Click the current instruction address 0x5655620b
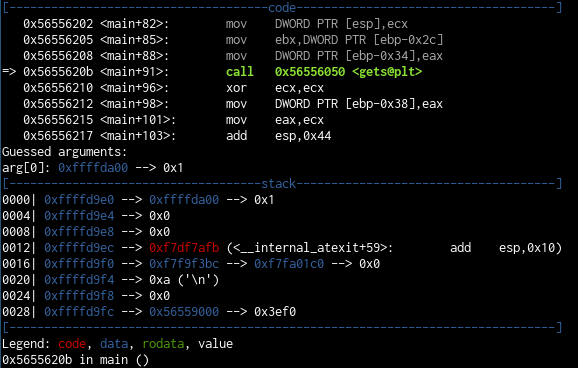 point(58,72)
